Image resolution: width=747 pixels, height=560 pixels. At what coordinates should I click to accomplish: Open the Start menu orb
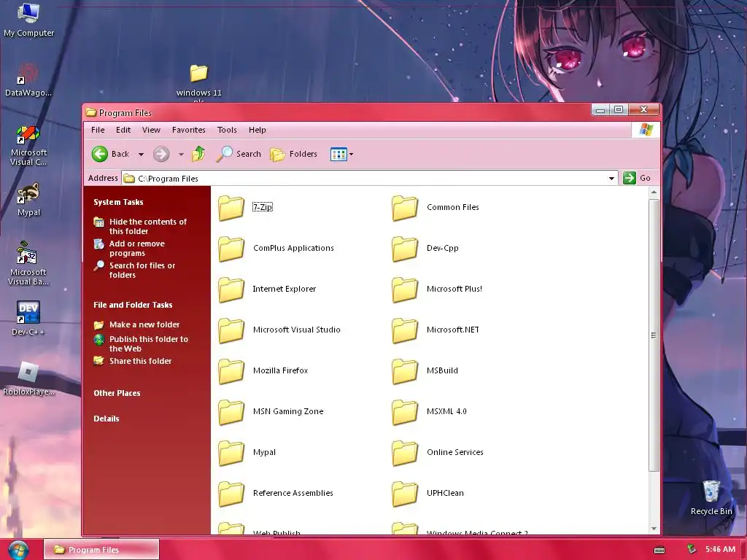pyautogui.click(x=18, y=550)
